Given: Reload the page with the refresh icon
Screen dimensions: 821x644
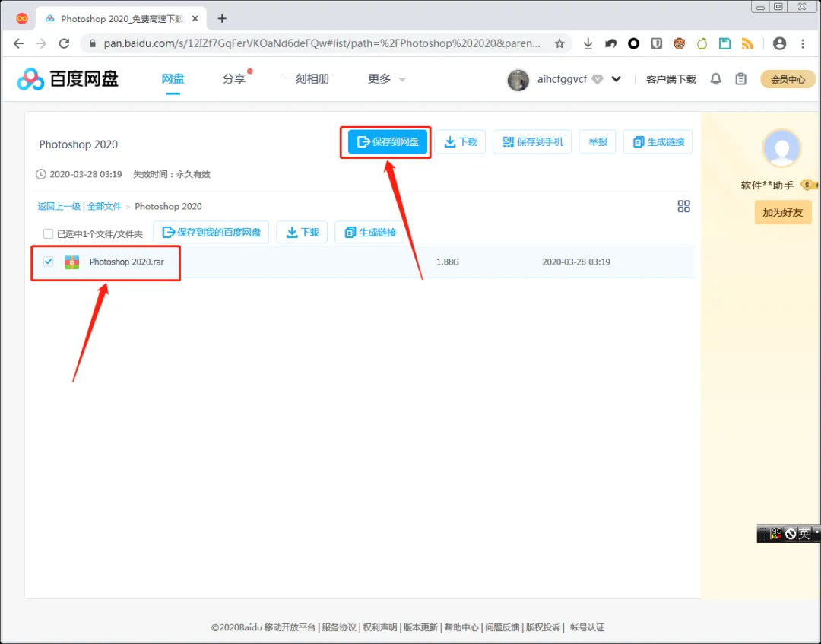Looking at the screenshot, I should [x=64, y=43].
